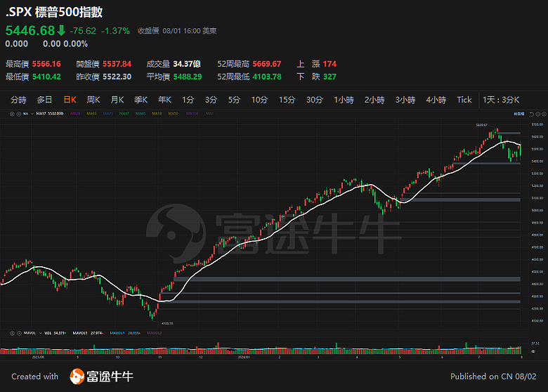
Task: Expand the MA indicator dropdown arrow
Action: click(x=32, y=114)
